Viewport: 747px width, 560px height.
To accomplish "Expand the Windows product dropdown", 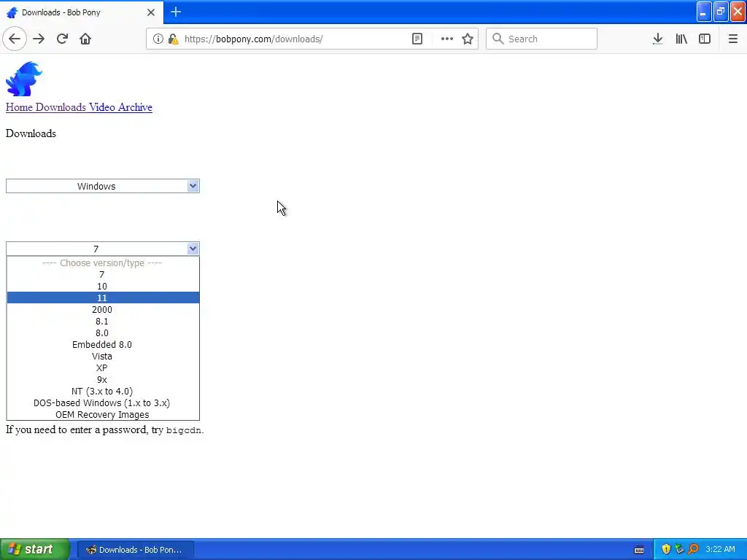I will (x=102, y=186).
